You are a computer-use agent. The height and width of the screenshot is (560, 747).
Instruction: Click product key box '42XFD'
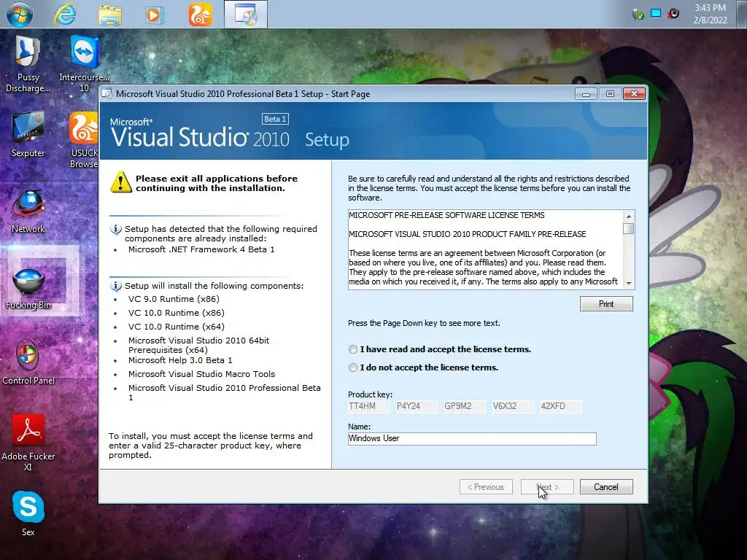[561, 406]
